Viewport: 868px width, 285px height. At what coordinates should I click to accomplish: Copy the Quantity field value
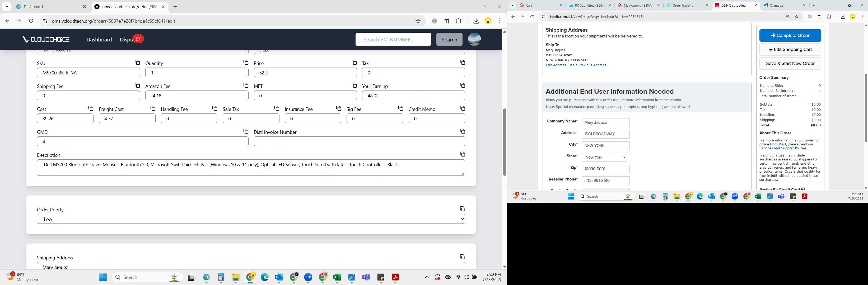click(x=246, y=62)
